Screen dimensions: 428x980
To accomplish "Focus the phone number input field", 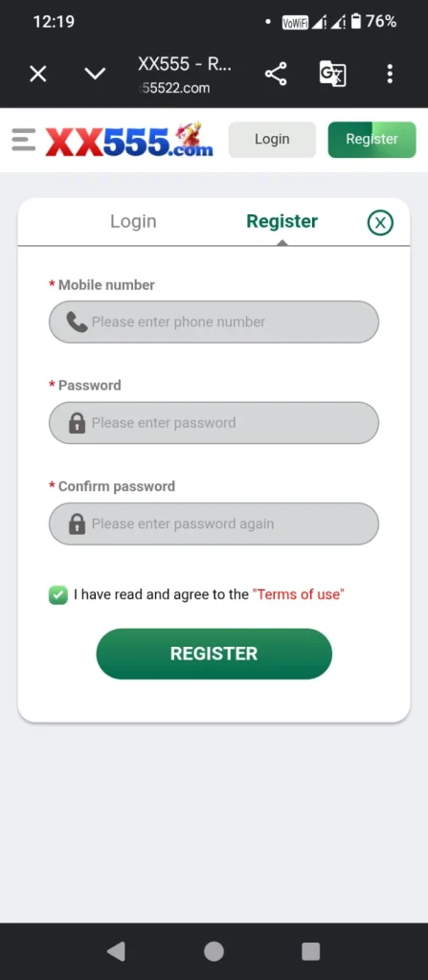I will [x=214, y=322].
